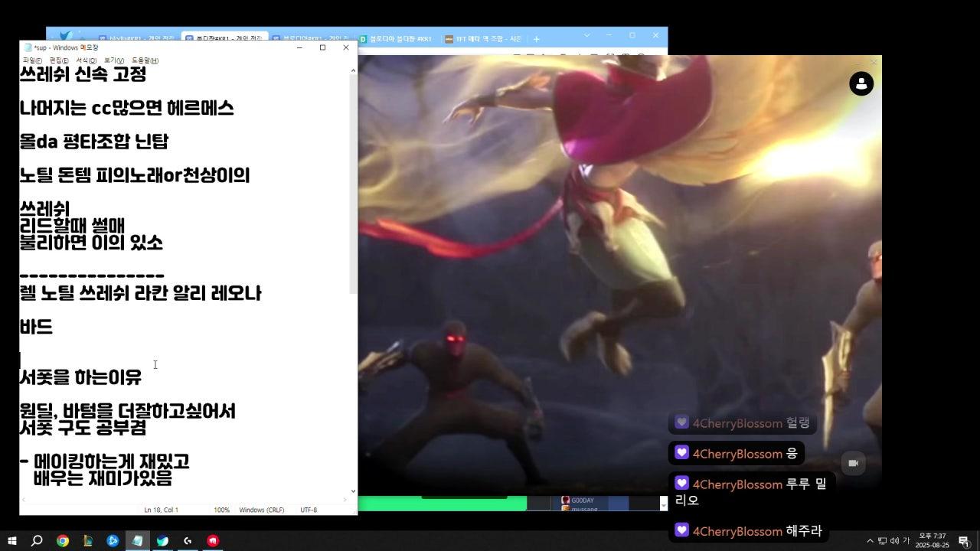Click the line '서폿 구도 공부겸'

pyautogui.click(x=83, y=428)
